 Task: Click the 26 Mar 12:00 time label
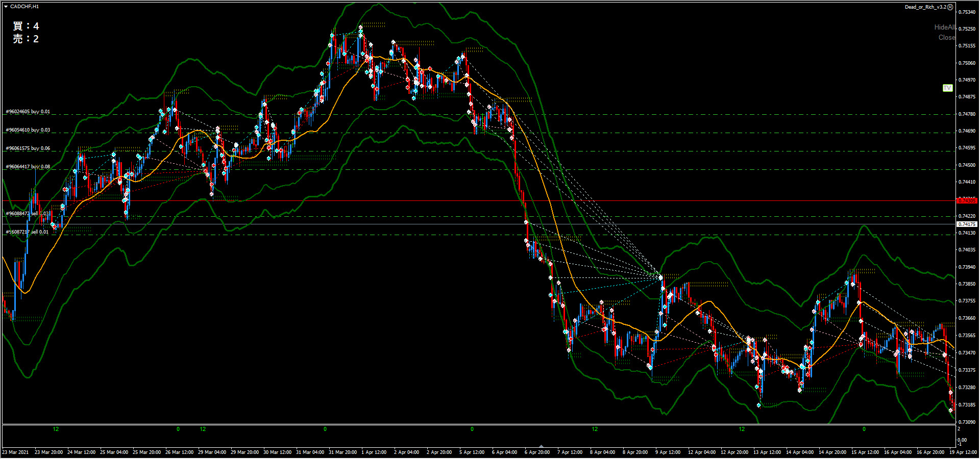pyautogui.click(x=179, y=452)
